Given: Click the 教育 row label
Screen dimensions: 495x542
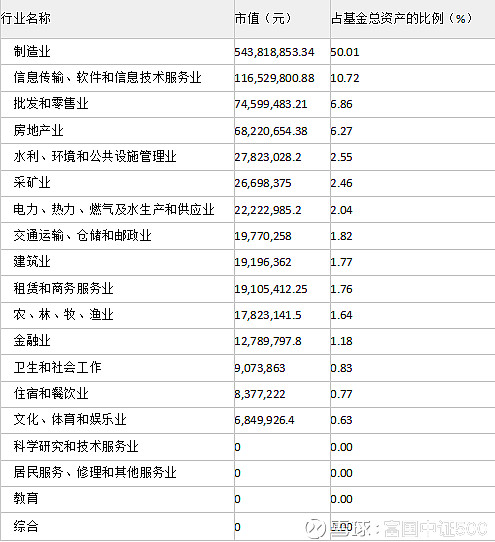Looking at the screenshot, I should tap(26, 498).
